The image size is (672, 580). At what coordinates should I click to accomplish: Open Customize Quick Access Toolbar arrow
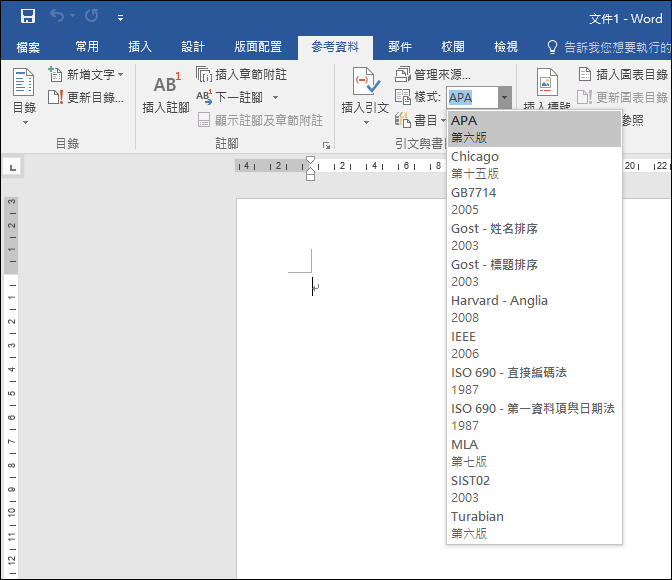coord(120,18)
